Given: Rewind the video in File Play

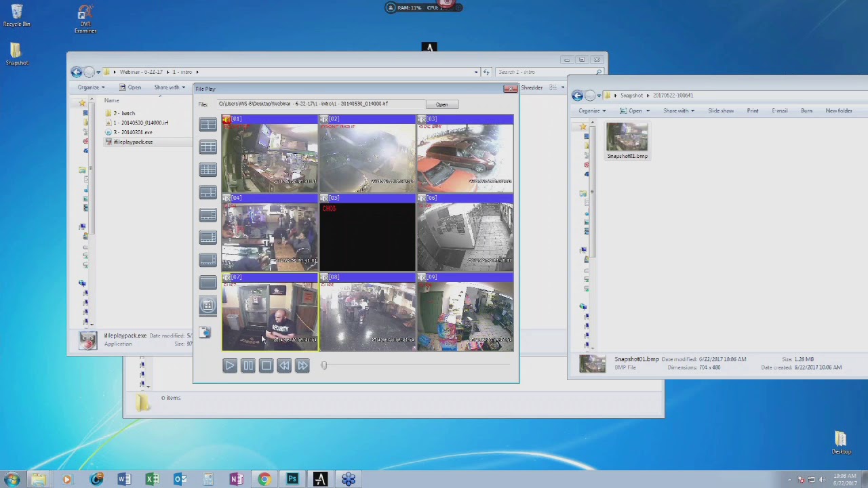Looking at the screenshot, I should tap(284, 366).
